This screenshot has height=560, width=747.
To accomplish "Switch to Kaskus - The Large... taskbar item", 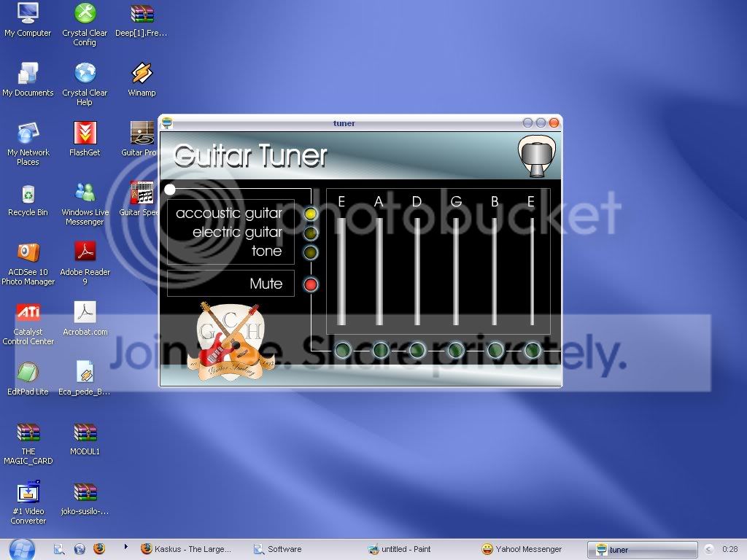I will [186, 549].
